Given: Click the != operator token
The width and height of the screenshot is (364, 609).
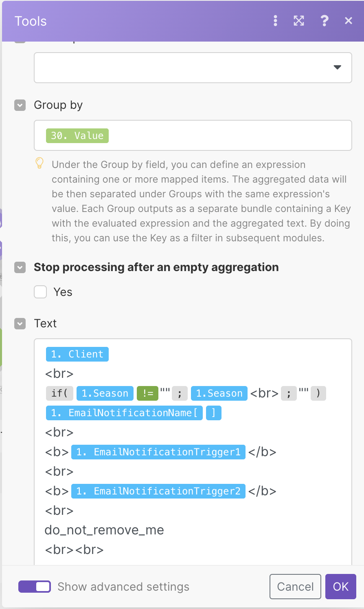Looking at the screenshot, I should (x=147, y=393).
